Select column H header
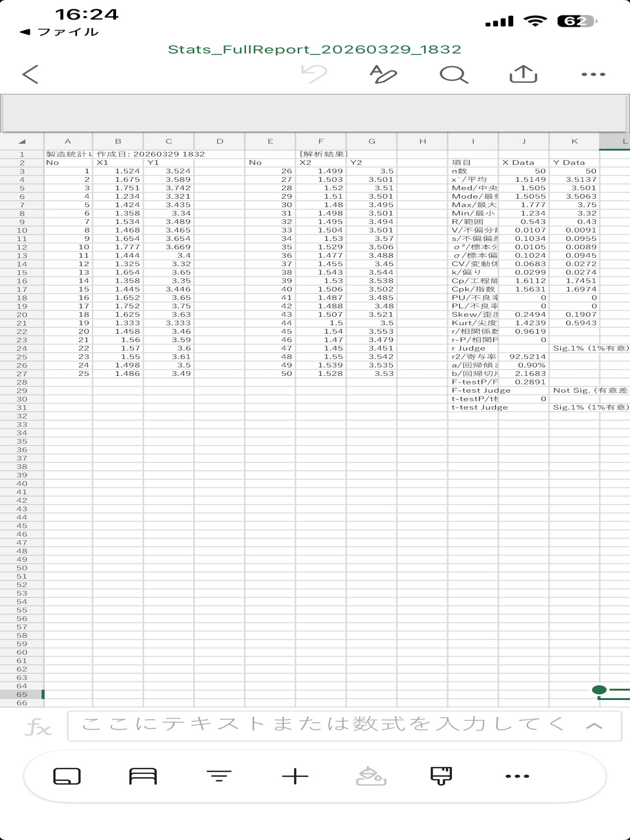Viewport: 630px width, 840px height. tap(423, 141)
